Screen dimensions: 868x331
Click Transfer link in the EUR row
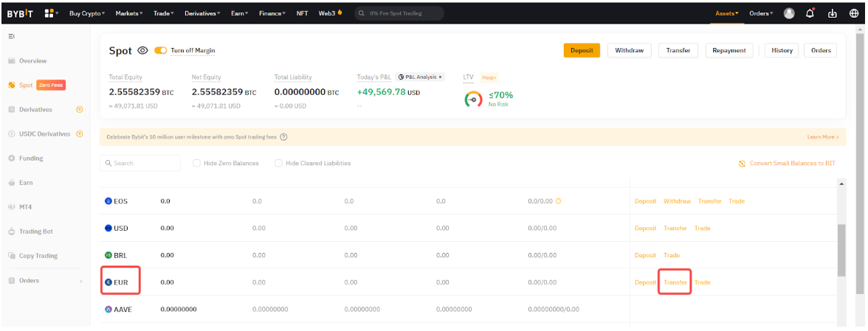[x=675, y=282]
